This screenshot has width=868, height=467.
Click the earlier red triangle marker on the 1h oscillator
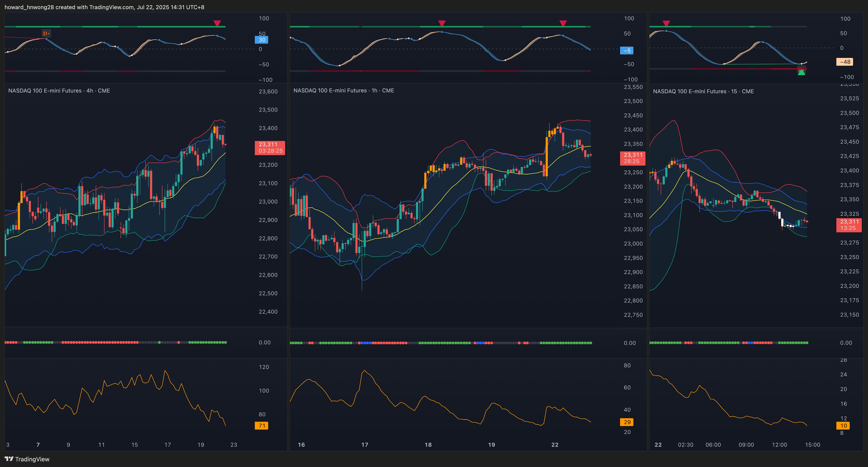coord(442,23)
